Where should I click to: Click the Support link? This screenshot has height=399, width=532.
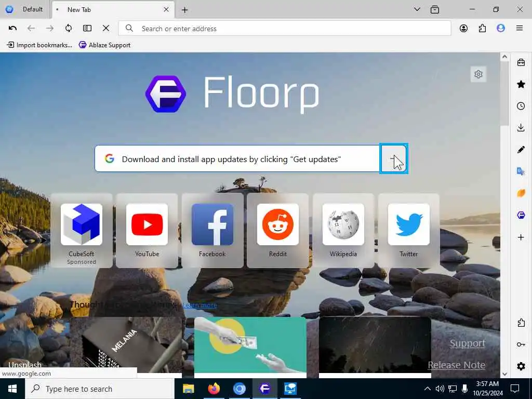coord(468,343)
